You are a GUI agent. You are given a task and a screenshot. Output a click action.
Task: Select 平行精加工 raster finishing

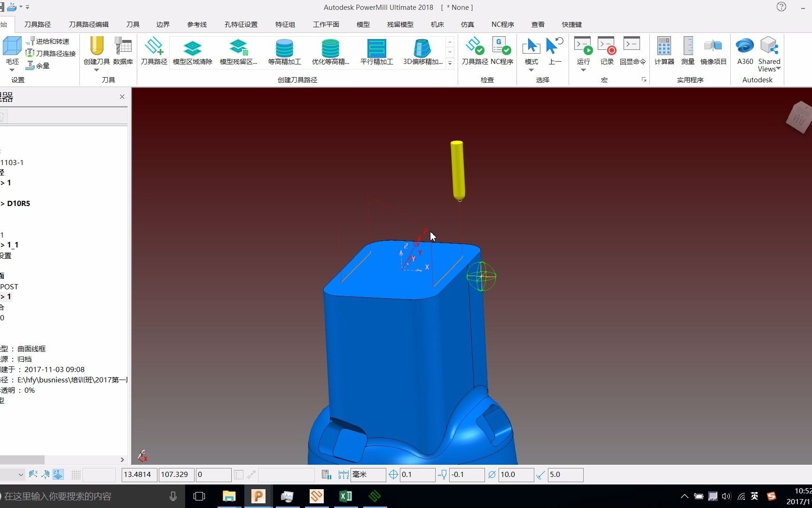[376, 52]
